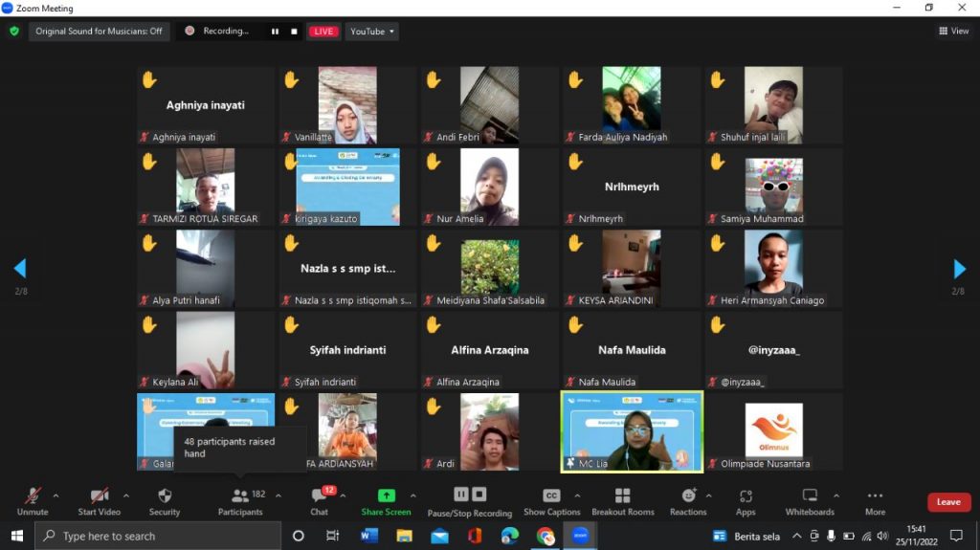Open the Reactions menu
Viewport: 980px width, 550px height.
(x=688, y=495)
